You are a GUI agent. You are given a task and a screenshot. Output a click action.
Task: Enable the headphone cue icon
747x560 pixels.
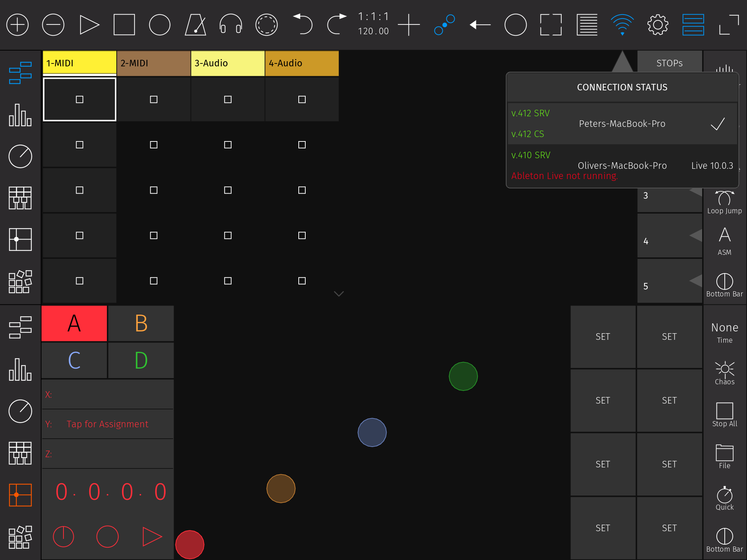click(231, 24)
